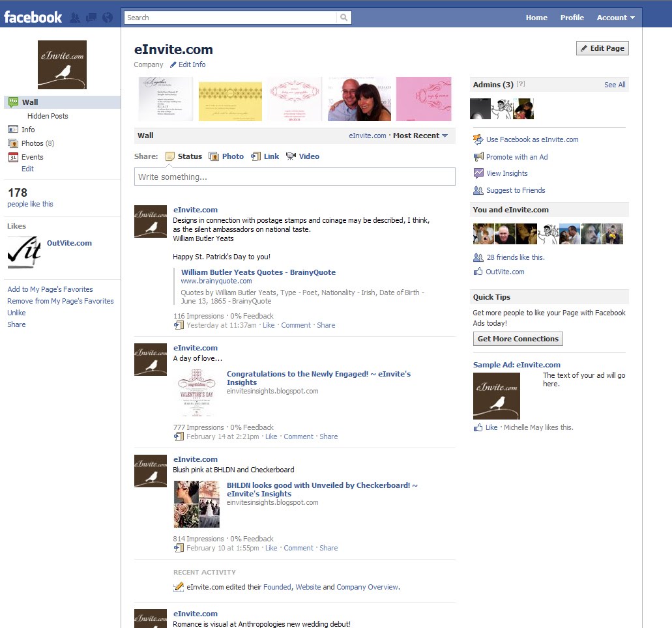Viewport: 672px width, 628px height.
Task: Click thumbs-up icon next to OutVite.com in right column
Action: click(x=478, y=271)
